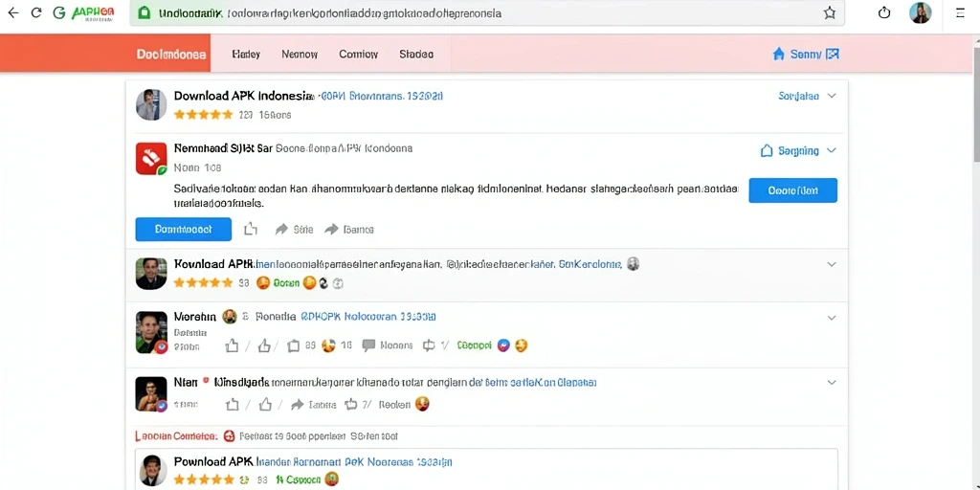Click the green G logo in the toolbar

point(59,12)
